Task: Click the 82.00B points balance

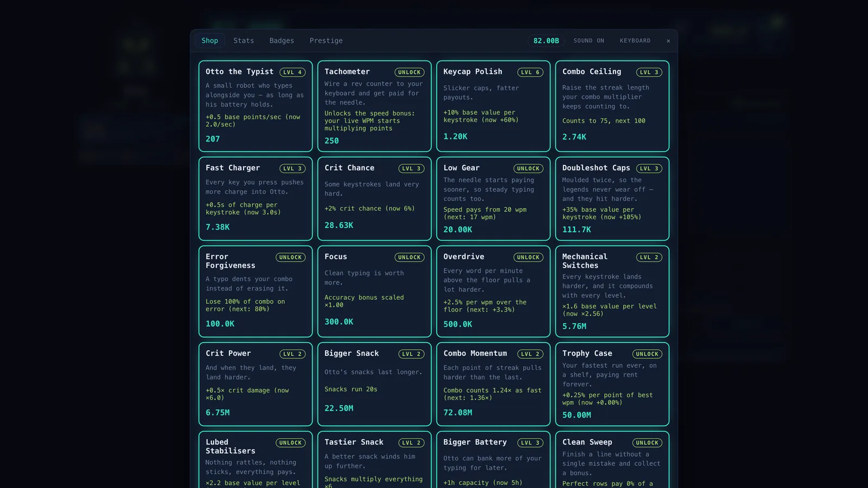Action: [x=546, y=41]
